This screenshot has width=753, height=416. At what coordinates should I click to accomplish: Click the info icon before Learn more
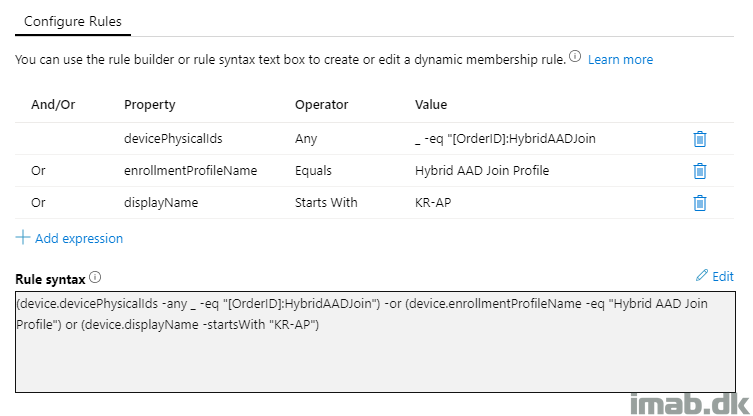(575, 57)
